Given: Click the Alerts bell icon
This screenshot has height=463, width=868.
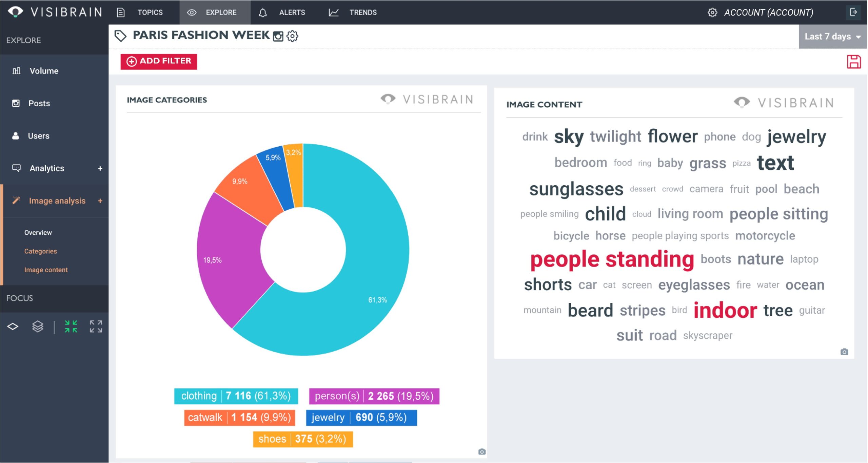Looking at the screenshot, I should 263,13.
